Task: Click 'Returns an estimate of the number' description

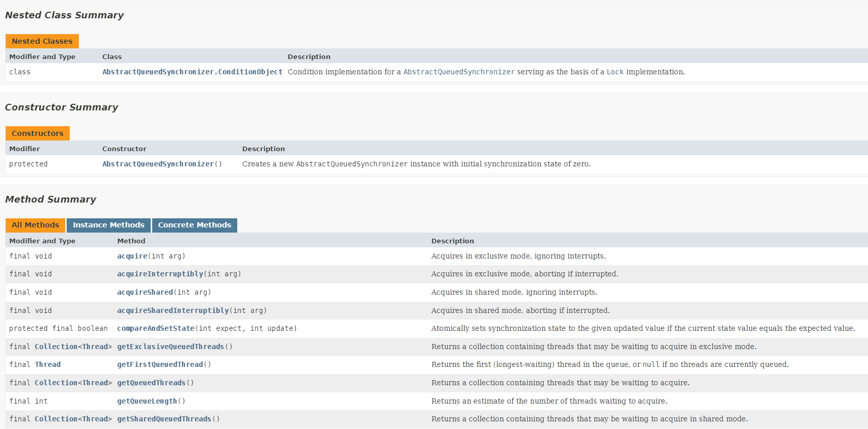Action: [549, 401]
